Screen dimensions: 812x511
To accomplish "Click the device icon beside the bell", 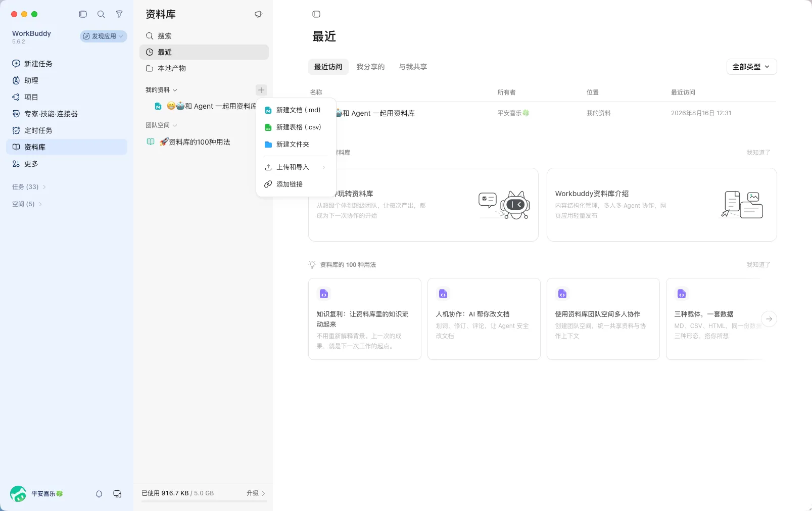I will [x=117, y=494].
